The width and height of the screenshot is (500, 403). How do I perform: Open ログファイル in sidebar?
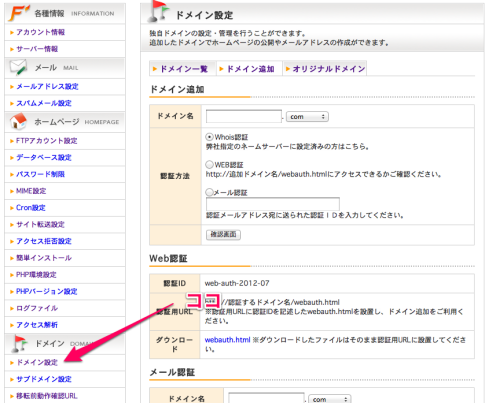click(37, 308)
